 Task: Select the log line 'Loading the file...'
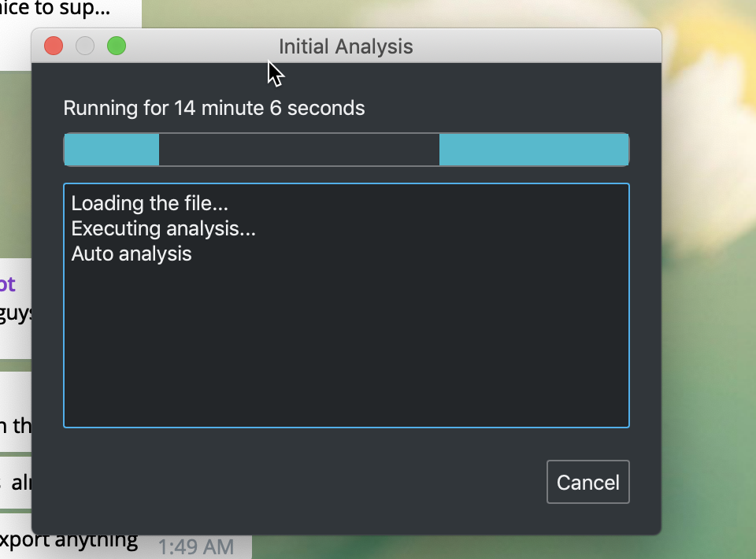point(150,203)
